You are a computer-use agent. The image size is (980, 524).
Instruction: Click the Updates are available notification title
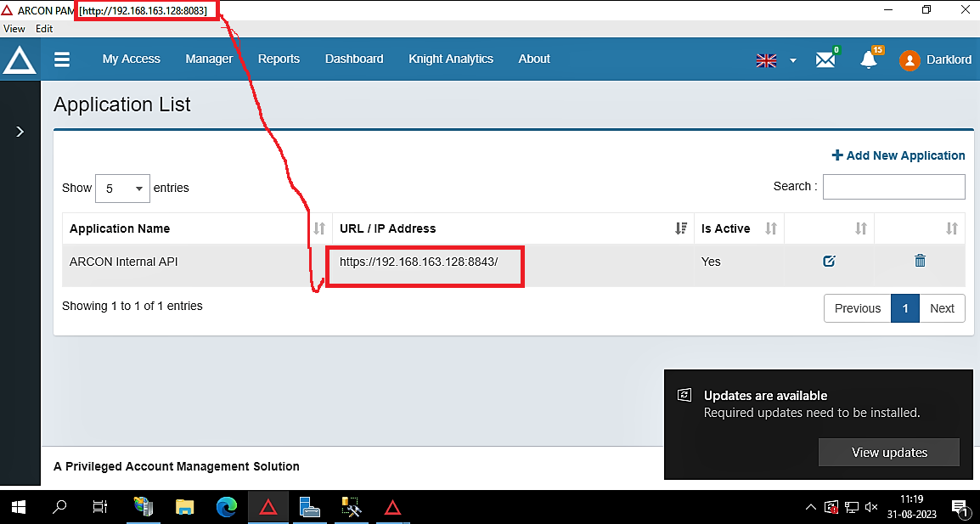click(766, 395)
